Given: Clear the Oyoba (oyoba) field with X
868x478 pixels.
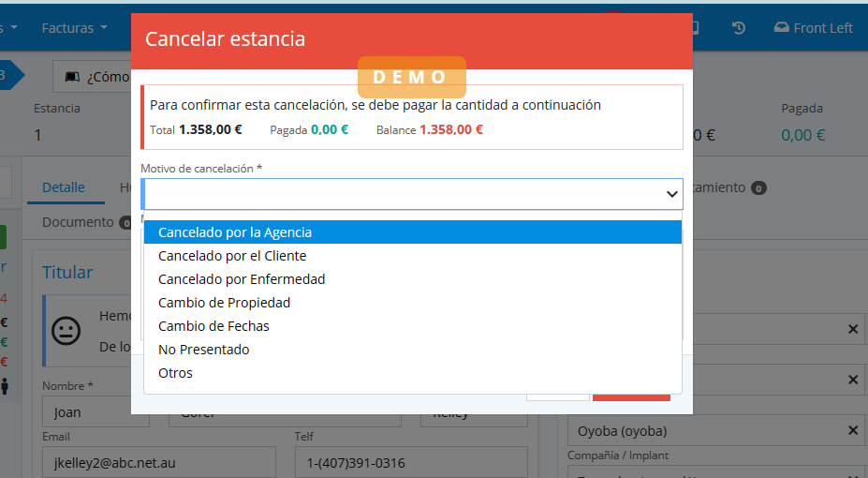Looking at the screenshot, I should pos(852,431).
